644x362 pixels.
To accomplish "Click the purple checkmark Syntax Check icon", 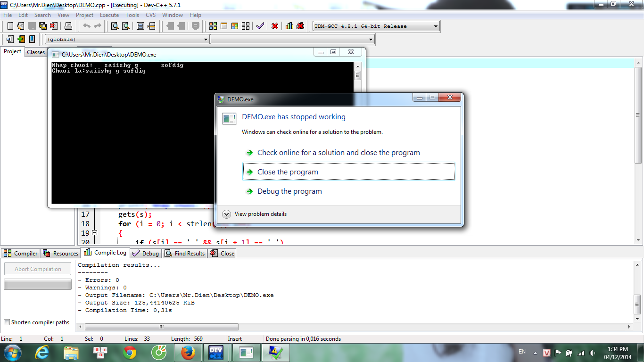I will [x=260, y=26].
